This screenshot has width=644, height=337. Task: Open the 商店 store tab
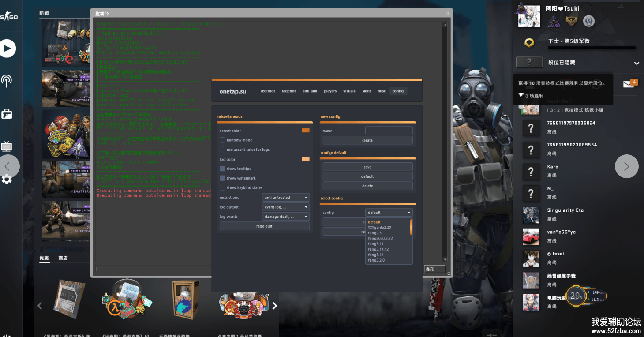point(63,258)
